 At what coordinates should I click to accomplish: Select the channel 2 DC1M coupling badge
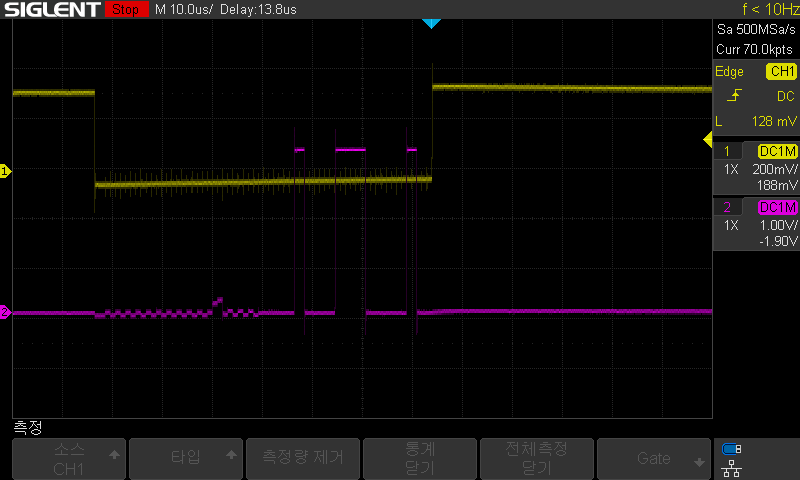[x=777, y=207]
